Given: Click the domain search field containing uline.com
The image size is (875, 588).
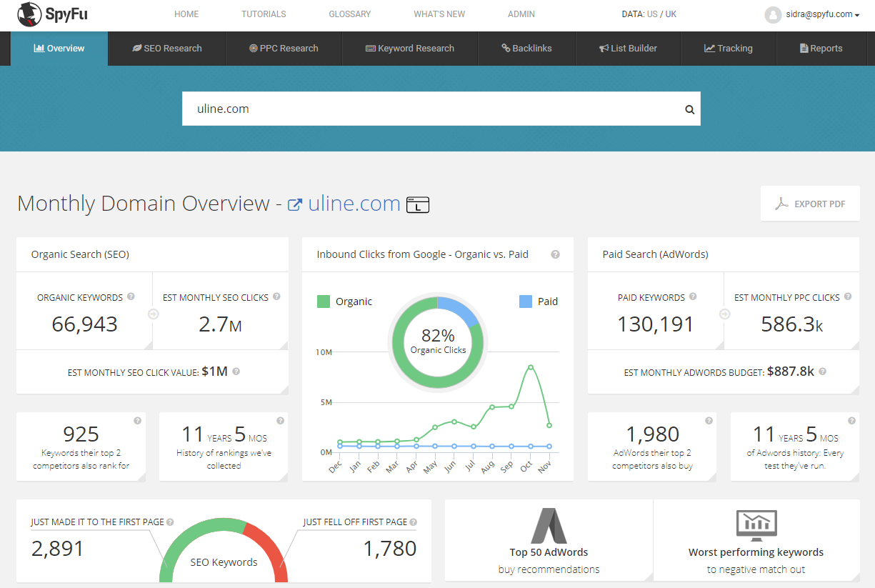Looking at the screenshot, I should pos(429,109).
